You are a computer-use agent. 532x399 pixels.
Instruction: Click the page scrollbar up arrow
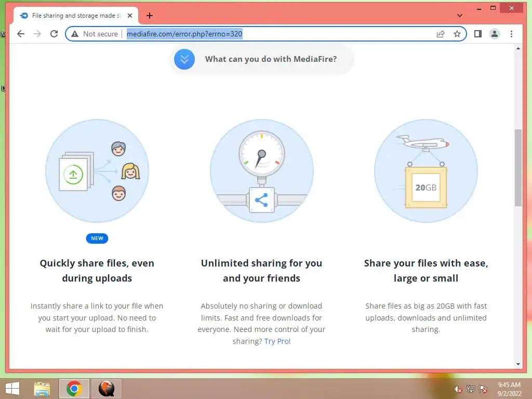pos(518,48)
